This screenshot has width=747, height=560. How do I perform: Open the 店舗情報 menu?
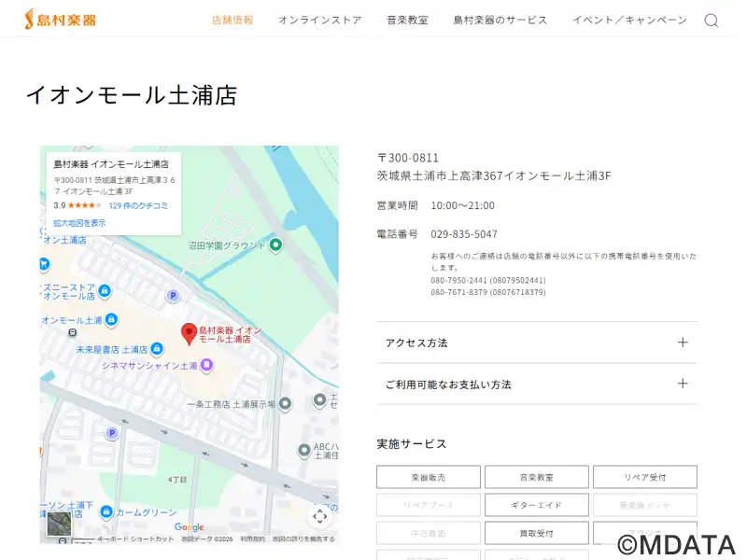(233, 21)
